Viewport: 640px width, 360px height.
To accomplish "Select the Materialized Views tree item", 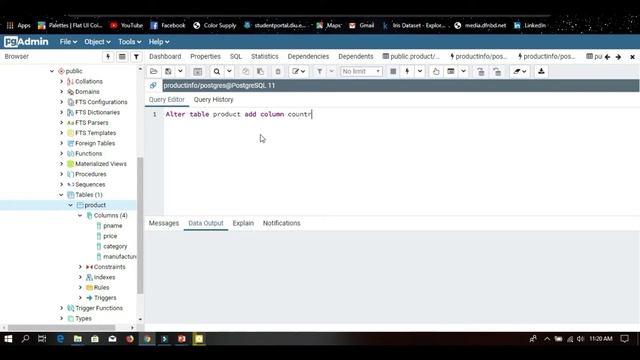I will [x=100, y=164].
